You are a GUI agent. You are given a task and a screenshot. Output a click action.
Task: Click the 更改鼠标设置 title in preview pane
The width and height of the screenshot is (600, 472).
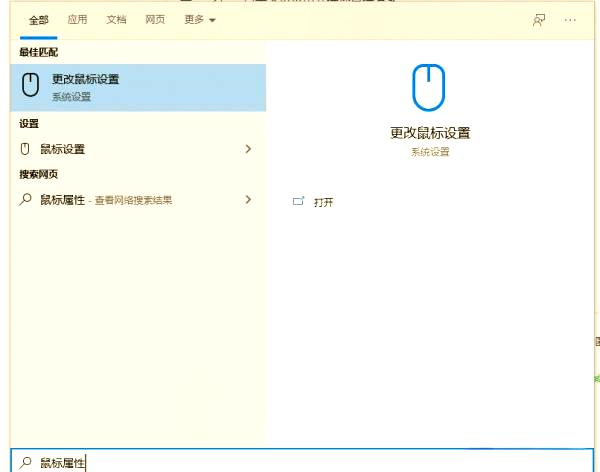pyautogui.click(x=429, y=133)
